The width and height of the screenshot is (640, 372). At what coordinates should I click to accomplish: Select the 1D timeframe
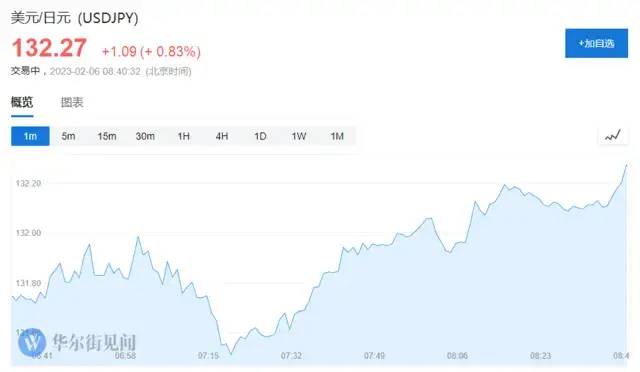click(x=260, y=136)
